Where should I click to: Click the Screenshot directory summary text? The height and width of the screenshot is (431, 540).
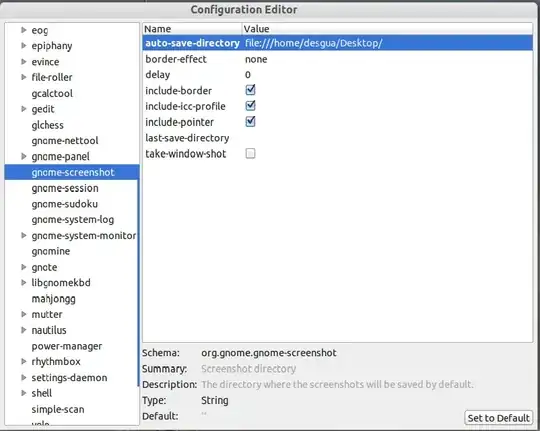click(x=248, y=369)
